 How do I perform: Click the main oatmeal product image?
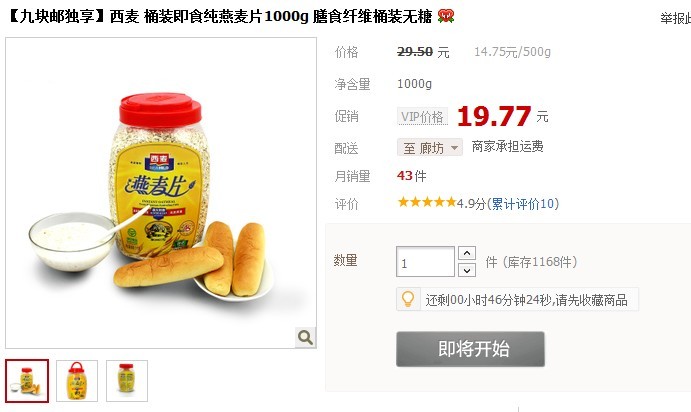click(161, 193)
